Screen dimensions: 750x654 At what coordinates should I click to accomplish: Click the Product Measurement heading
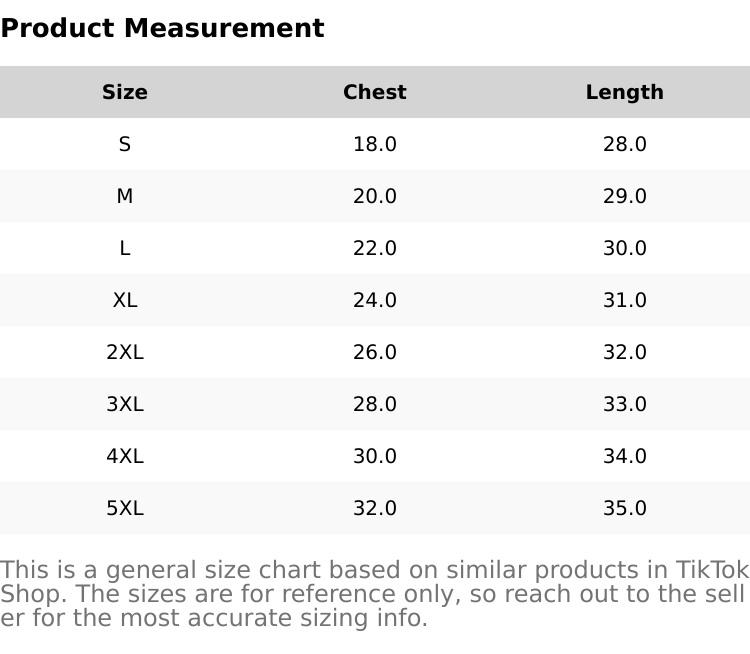(162, 28)
